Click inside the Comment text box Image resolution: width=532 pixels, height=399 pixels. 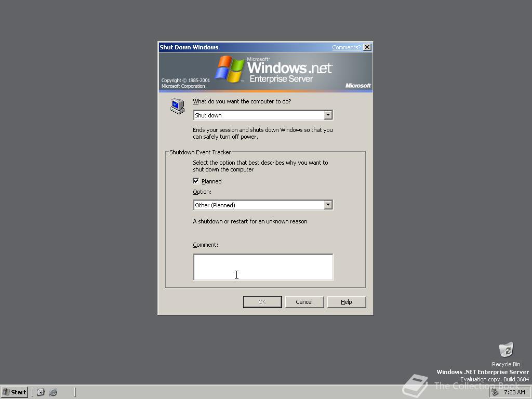point(263,267)
